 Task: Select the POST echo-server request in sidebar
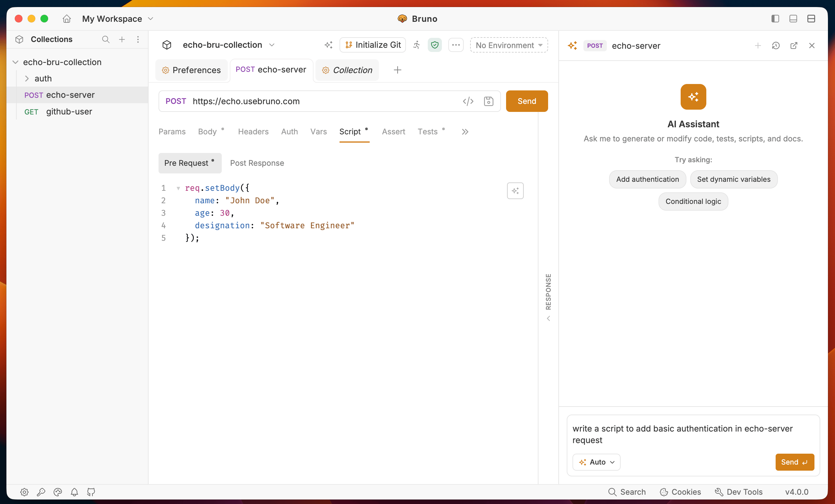coord(77,95)
